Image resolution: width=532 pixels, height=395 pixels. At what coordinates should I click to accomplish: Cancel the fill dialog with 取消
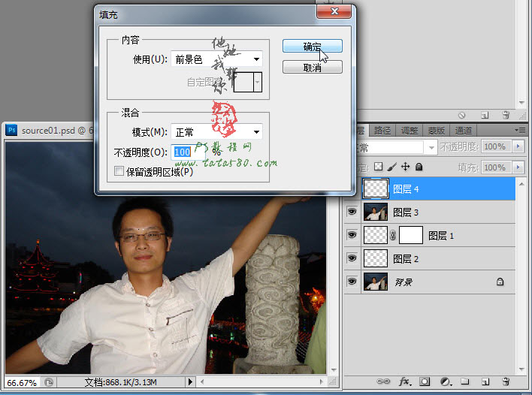point(312,67)
